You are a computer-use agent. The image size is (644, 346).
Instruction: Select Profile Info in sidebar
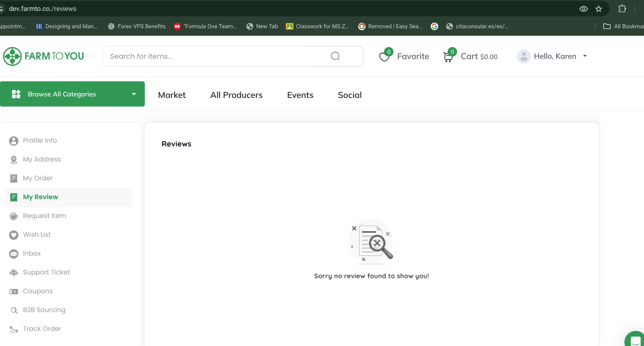click(x=40, y=140)
